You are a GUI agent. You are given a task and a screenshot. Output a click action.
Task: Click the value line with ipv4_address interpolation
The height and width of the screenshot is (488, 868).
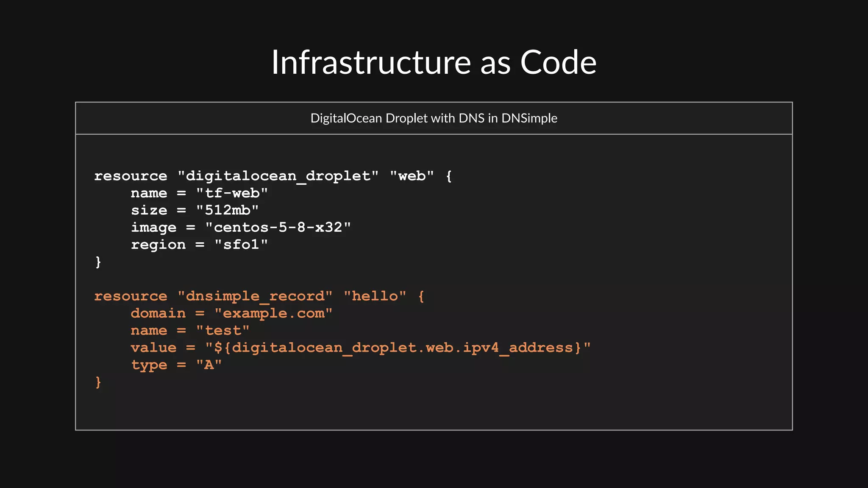(x=361, y=348)
